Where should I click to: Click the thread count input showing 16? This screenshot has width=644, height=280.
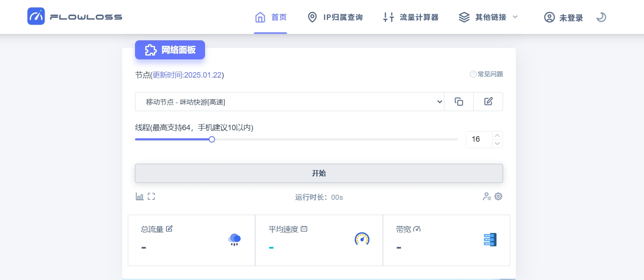[478, 139]
